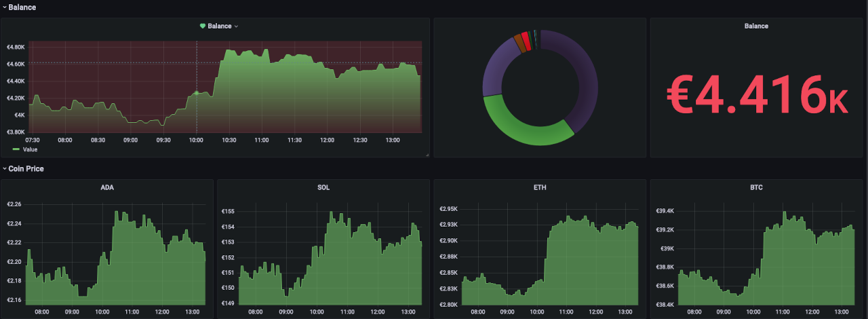Click the 07:30 time label on Balance graph

tap(32, 140)
